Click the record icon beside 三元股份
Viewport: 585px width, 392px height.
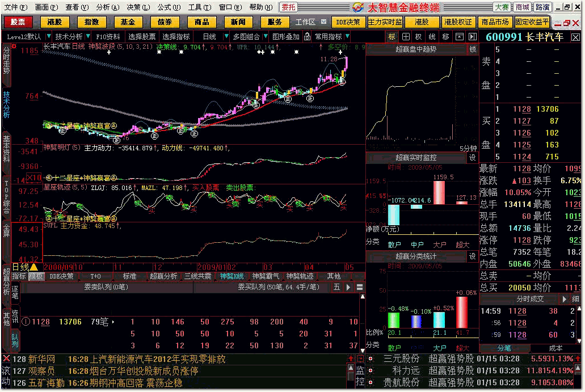coord(371,359)
